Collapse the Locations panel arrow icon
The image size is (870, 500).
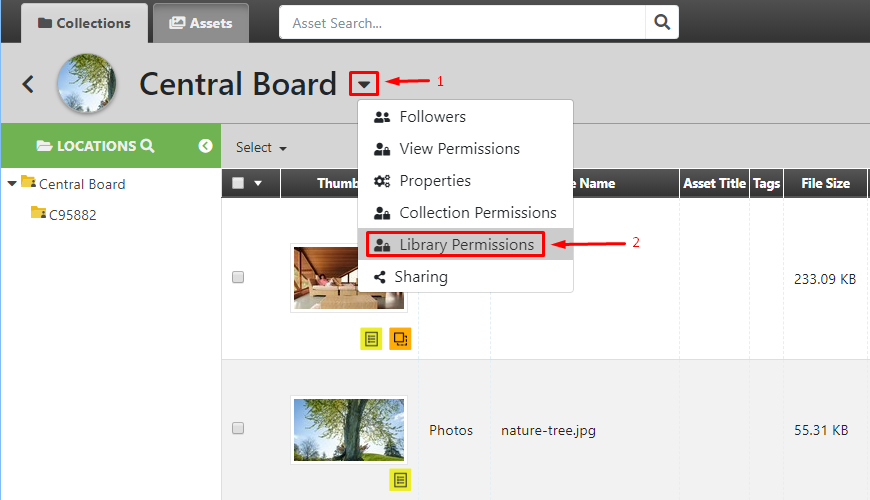tap(205, 145)
